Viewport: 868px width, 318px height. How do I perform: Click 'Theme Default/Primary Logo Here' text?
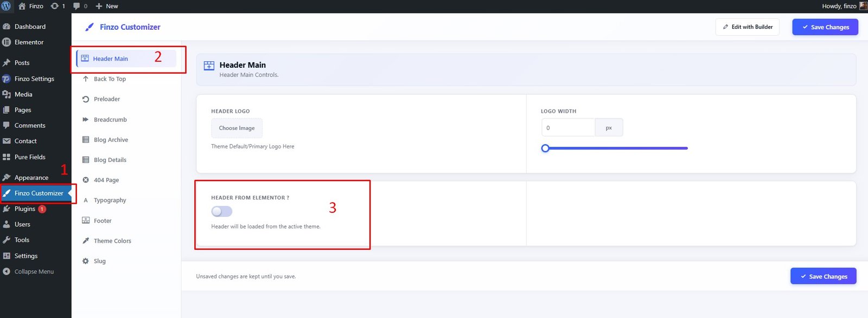point(253,146)
